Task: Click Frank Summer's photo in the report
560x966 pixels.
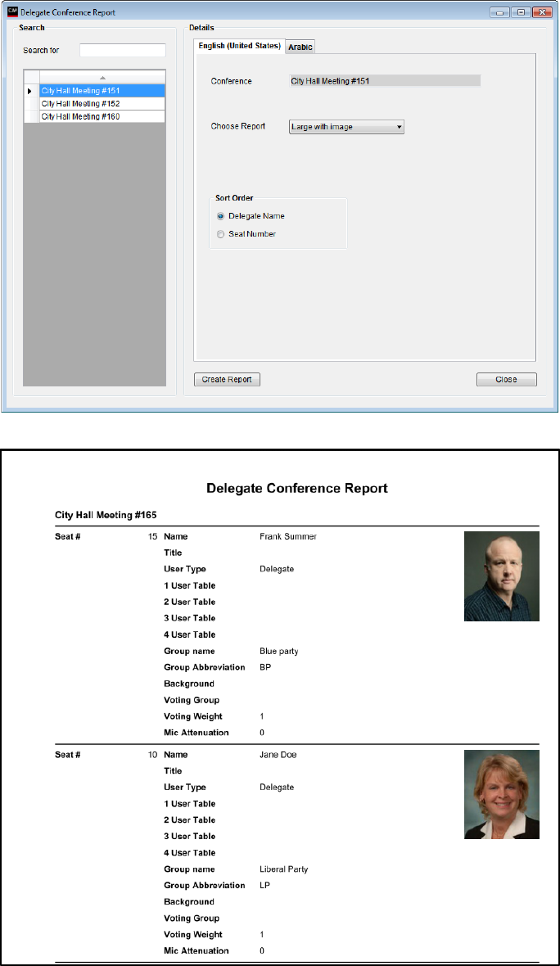Action: click(502, 576)
